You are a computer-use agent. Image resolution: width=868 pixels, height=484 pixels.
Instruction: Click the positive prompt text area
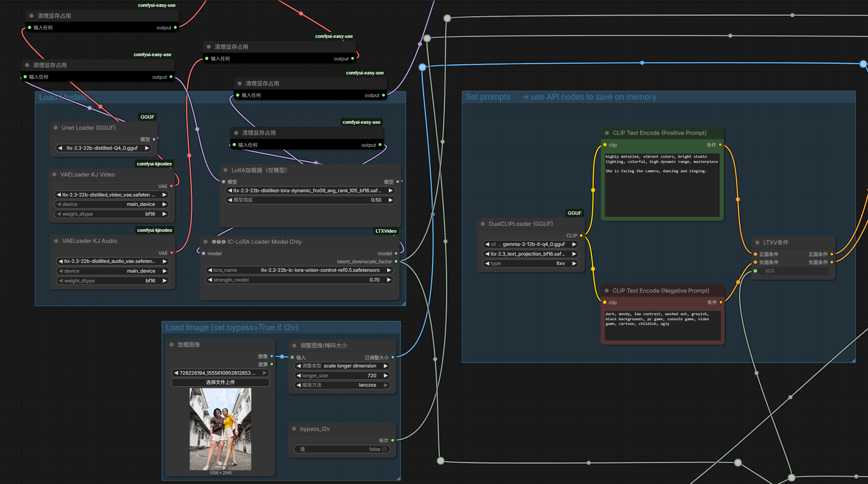662,185
